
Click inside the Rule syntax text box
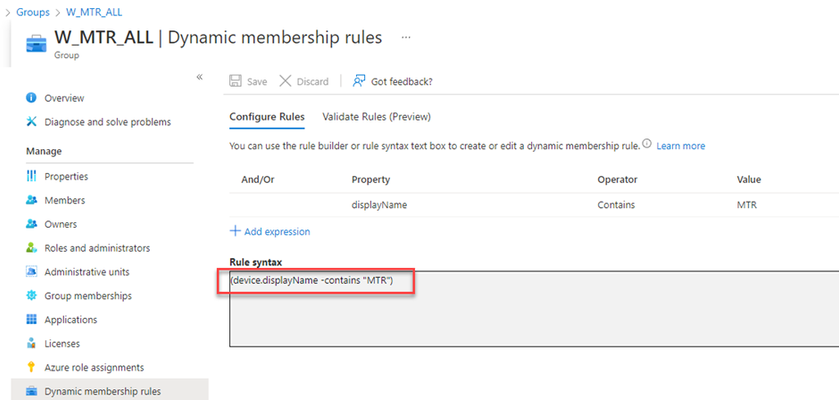coord(534,309)
